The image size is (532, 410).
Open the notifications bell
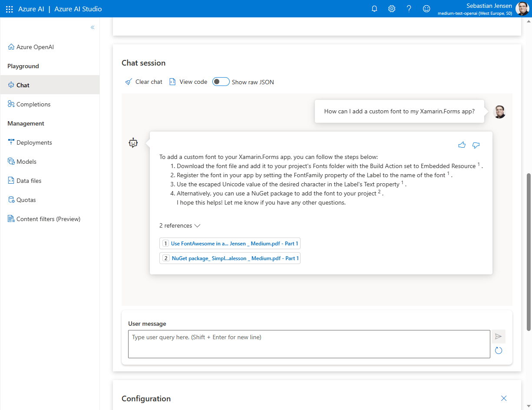coord(374,9)
